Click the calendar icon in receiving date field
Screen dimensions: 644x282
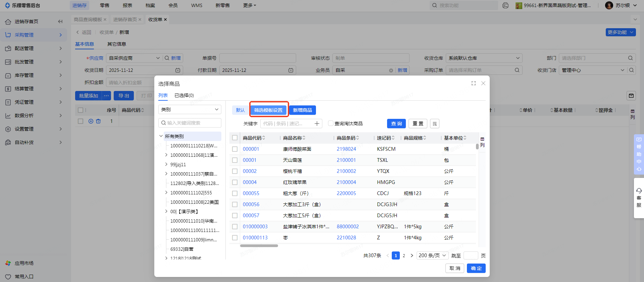click(x=178, y=70)
